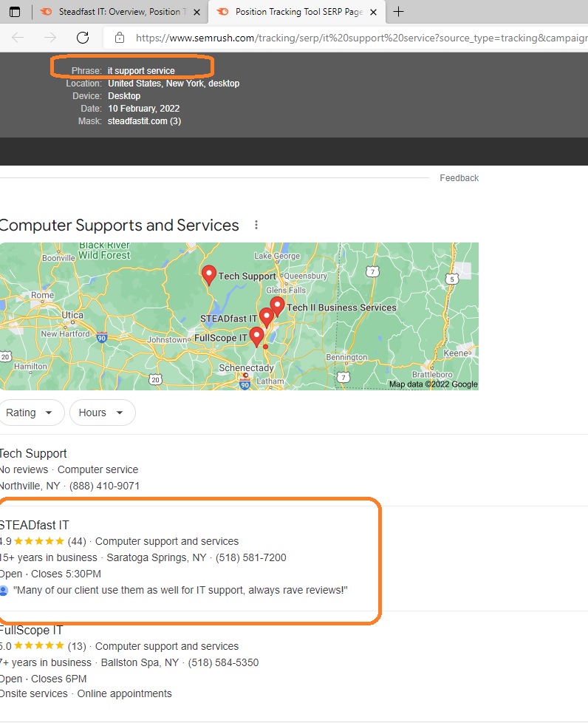
Task: Switch to Steadfast IT Overview tab
Action: tap(120, 12)
